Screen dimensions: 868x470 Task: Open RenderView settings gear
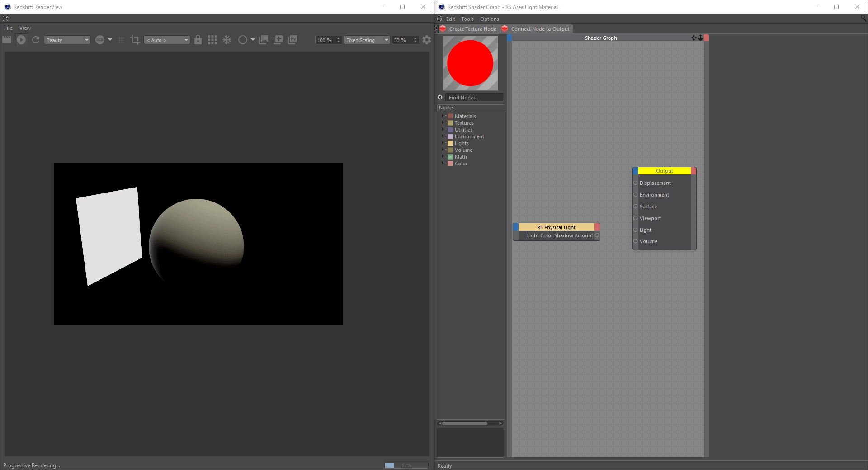[427, 40]
